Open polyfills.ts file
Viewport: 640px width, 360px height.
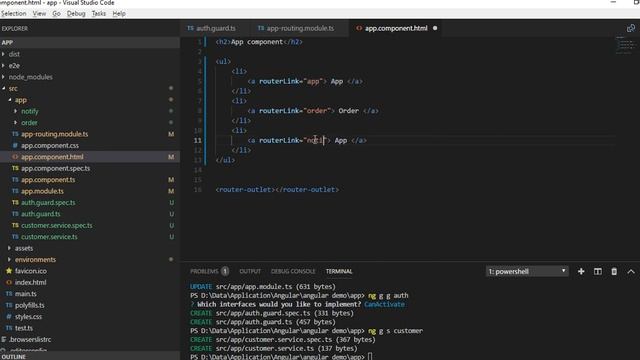point(29,305)
